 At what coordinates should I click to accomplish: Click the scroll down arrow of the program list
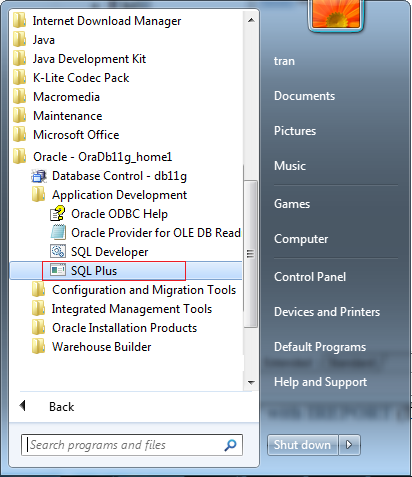point(251,382)
